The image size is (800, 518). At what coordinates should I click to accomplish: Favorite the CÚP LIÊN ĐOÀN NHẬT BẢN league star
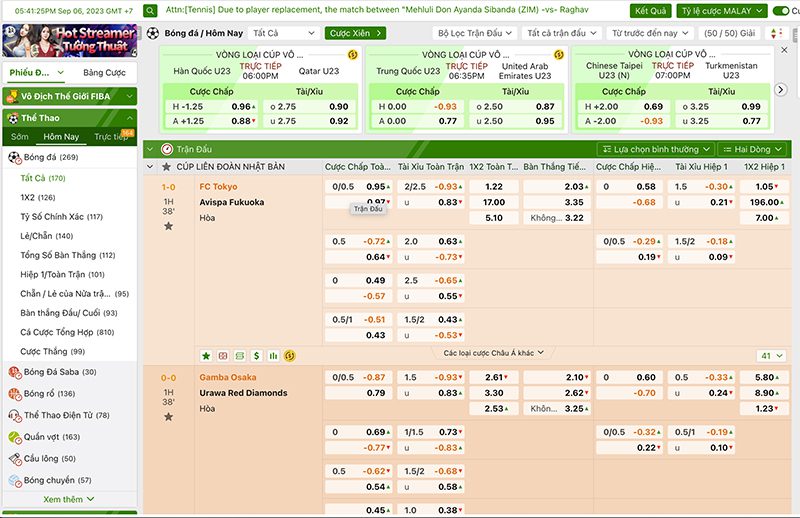166,167
